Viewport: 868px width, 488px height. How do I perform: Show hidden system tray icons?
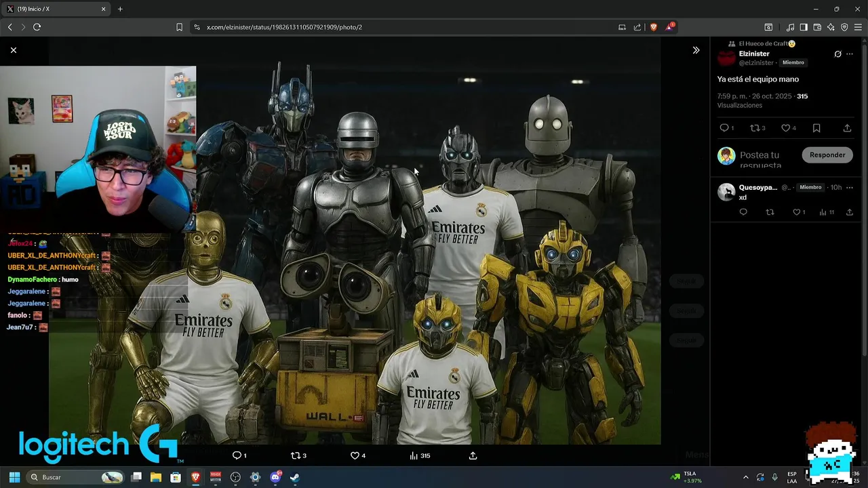746,477
